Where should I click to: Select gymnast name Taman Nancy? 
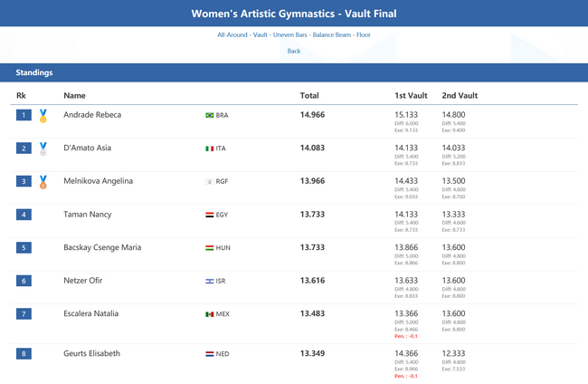88,215
